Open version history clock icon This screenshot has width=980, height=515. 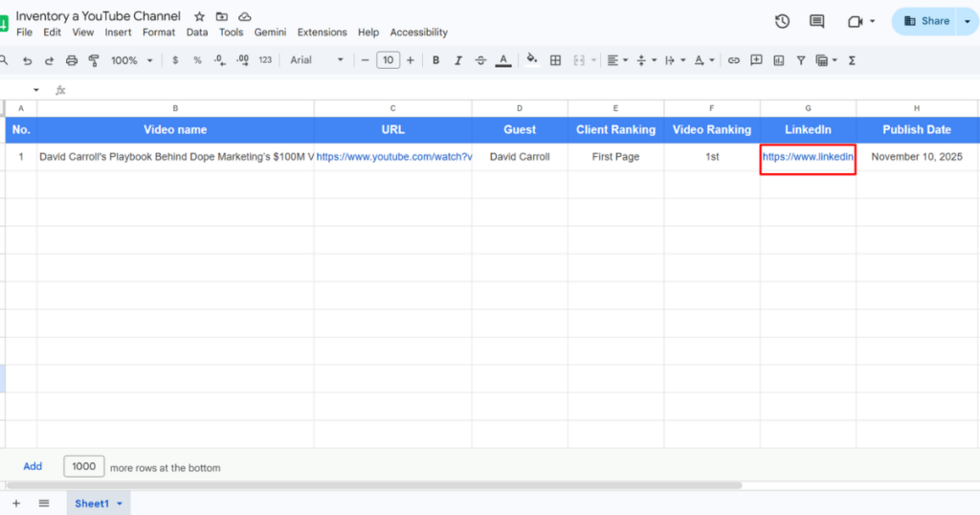pyautogui.click(x=783, y=21)
